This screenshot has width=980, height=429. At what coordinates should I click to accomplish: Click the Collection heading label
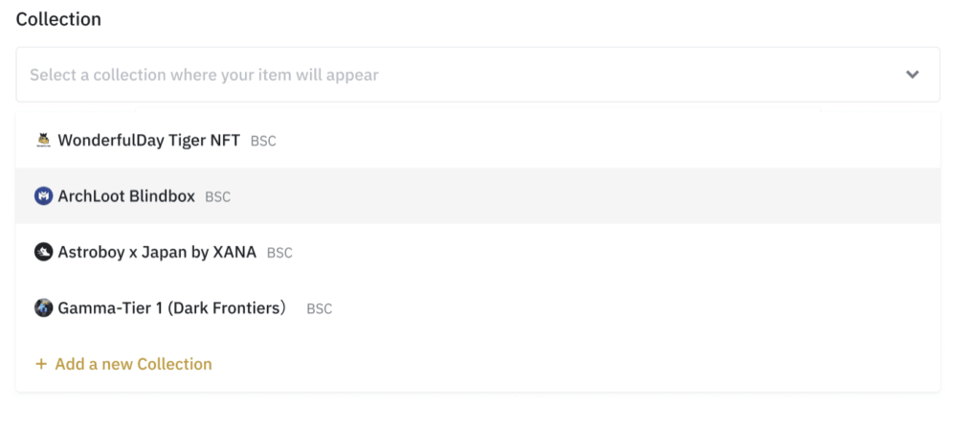(58, 19)
